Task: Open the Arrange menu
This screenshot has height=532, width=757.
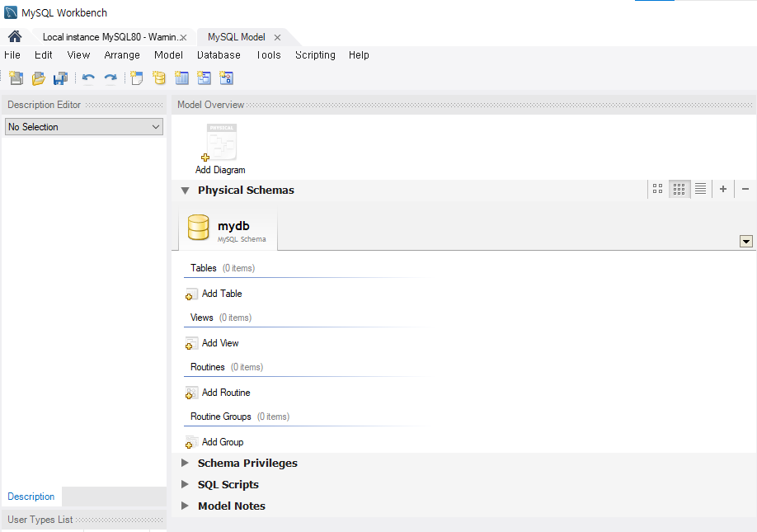Action: 122,55
